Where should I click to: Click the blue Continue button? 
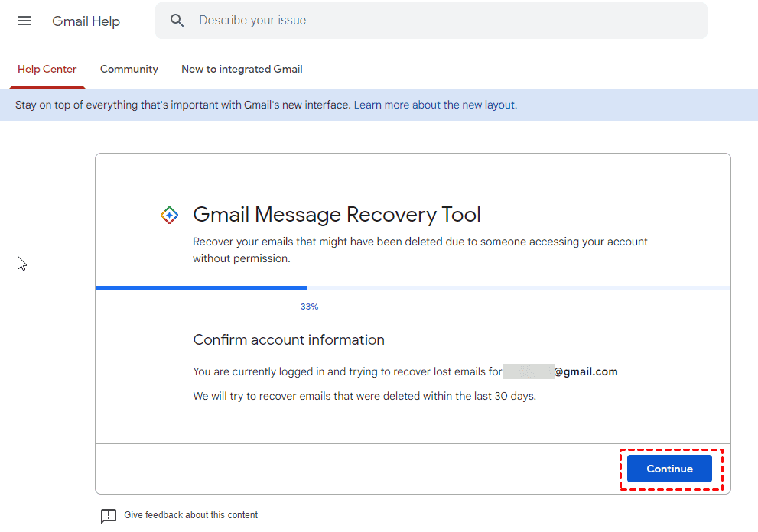click(669, 469)
